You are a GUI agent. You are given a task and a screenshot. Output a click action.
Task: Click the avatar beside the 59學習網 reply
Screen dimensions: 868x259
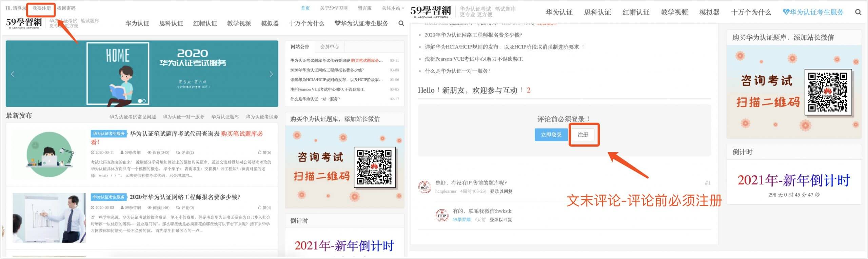pos(442,215)
